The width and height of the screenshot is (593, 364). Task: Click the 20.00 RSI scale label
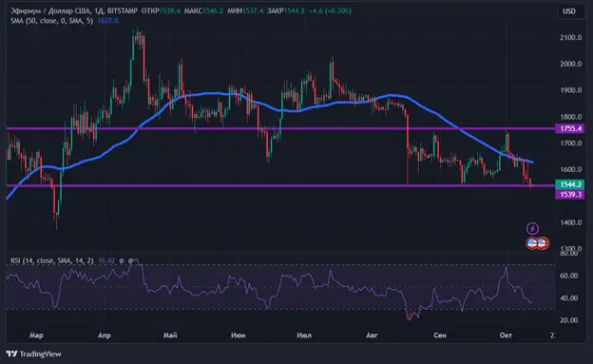(x=569, y=320)
